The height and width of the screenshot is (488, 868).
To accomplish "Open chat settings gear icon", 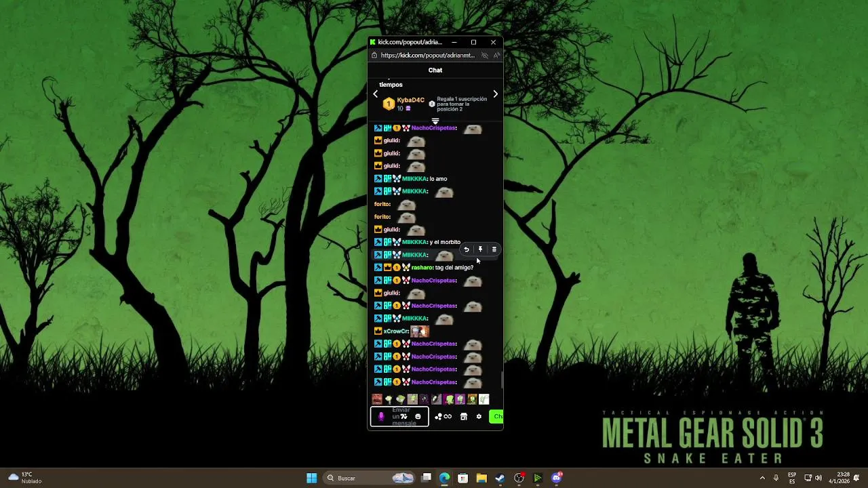I will 479,417.
